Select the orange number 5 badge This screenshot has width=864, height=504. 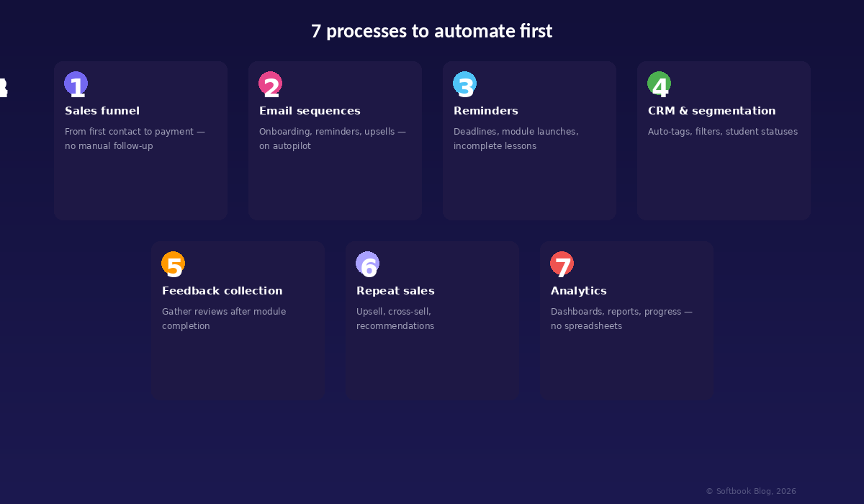point(173,264)
